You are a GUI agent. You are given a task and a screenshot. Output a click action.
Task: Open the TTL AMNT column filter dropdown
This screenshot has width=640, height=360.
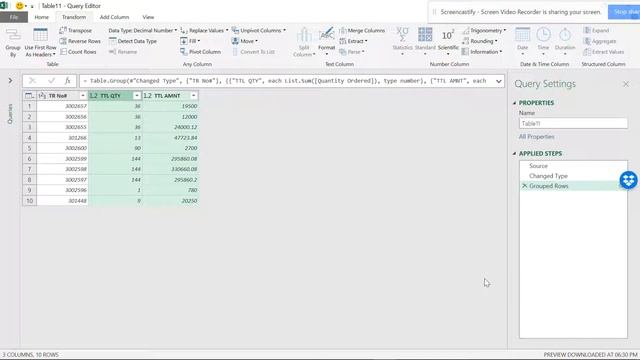click(193, 96)
